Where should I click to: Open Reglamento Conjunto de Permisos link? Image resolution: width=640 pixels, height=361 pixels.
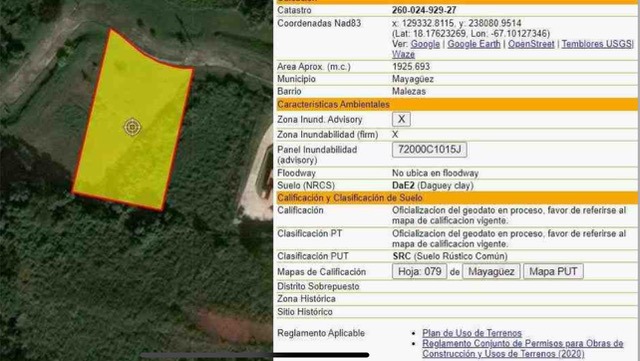522,348
